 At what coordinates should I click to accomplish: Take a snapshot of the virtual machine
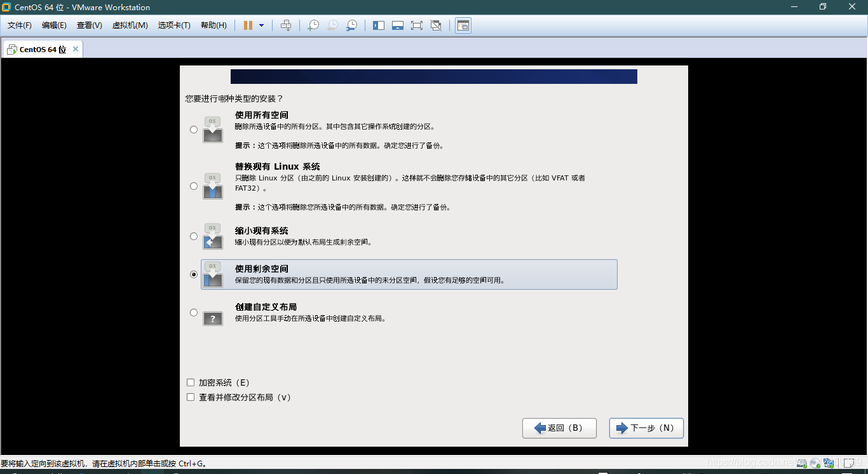pyautogui.click(x=313, y=25)
